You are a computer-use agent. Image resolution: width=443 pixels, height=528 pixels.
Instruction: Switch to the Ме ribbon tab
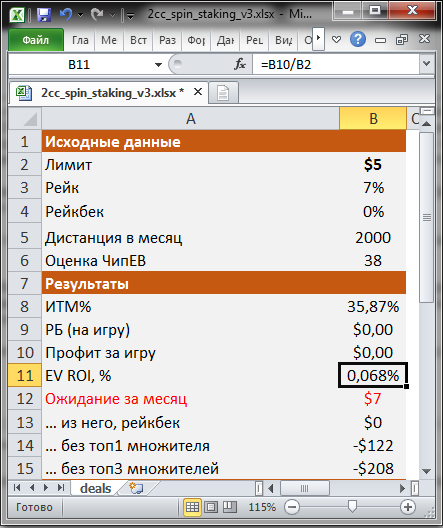tap(109, 40)
